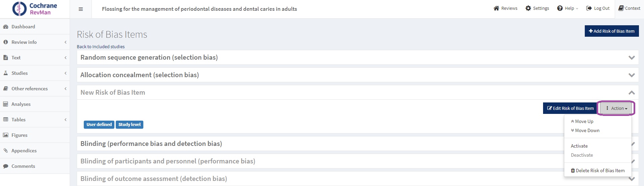Expand Random sequence generation item
This screenshot has height=186, width=644.
tap(632, 58)
